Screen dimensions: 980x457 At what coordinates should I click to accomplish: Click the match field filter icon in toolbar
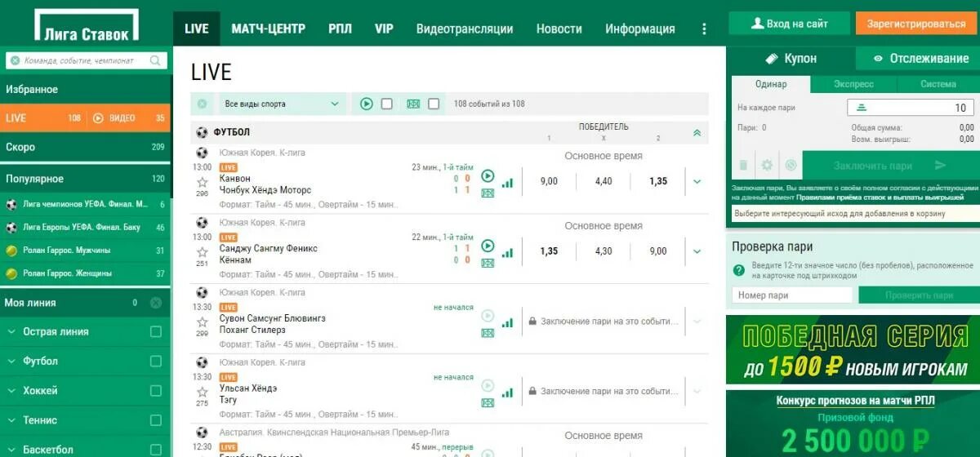[x=413, y=104]
